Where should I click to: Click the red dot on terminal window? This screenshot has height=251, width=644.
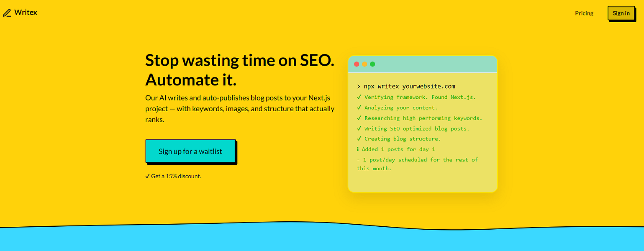357,64
